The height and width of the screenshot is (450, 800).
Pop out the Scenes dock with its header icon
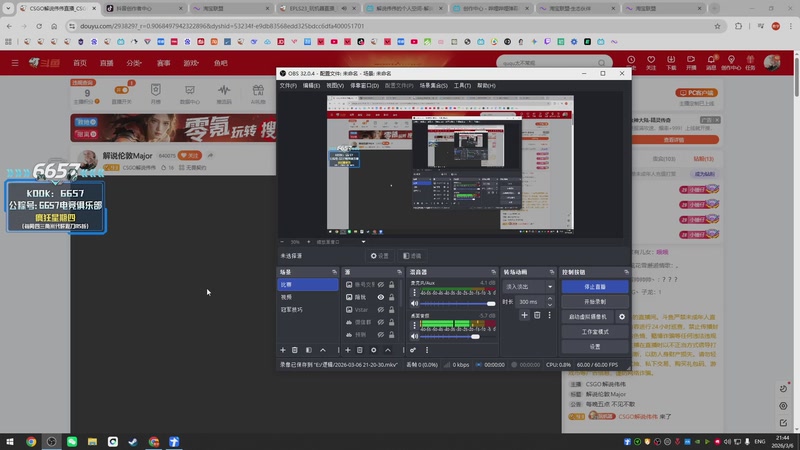[x=334, y=272]
